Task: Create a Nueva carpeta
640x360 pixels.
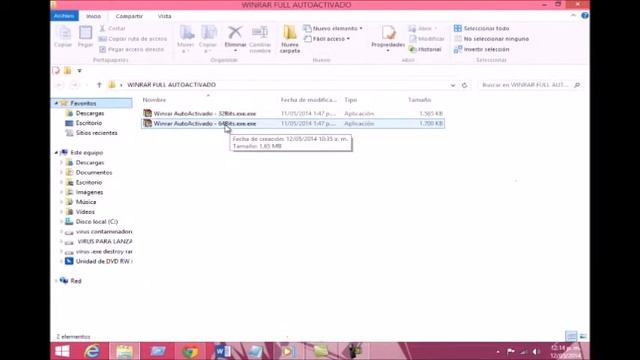Action: pyautogui.click(x=290, y=39)
